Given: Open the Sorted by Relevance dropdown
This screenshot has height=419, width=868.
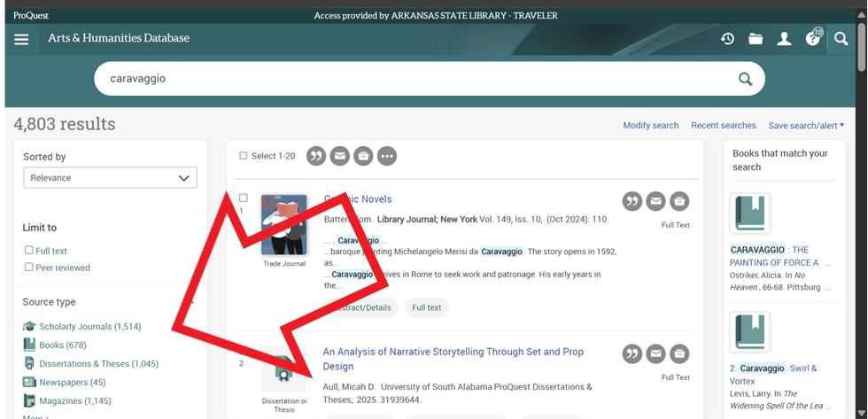Looking at the screenshot, I should pos(110,178).
